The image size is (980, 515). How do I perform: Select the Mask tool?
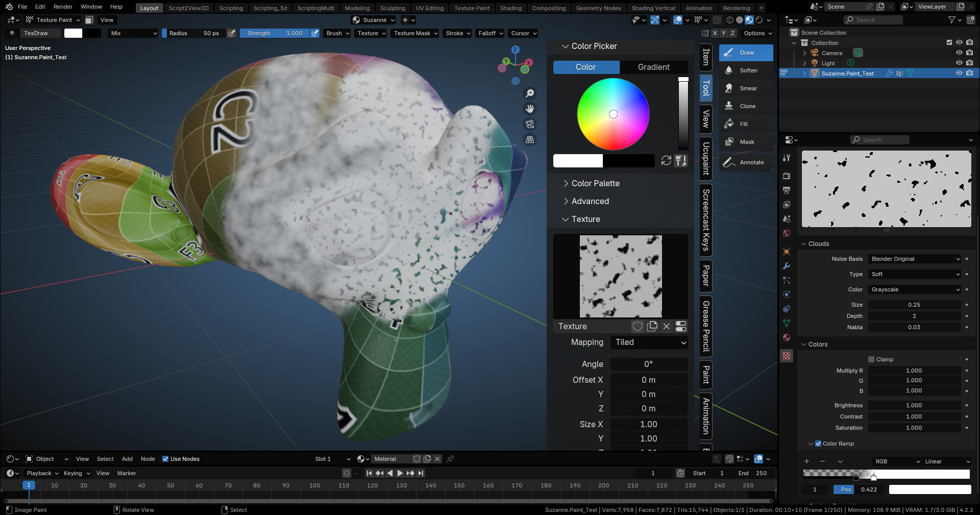746,142
